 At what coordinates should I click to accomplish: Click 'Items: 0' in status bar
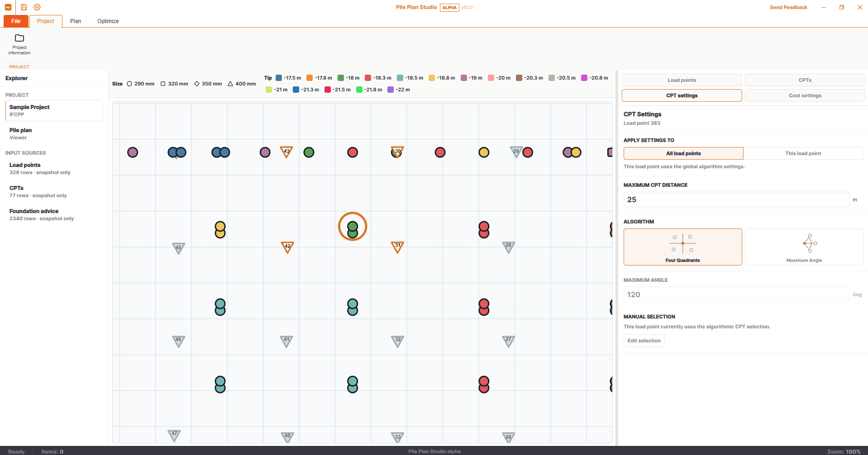click(52, 451)
